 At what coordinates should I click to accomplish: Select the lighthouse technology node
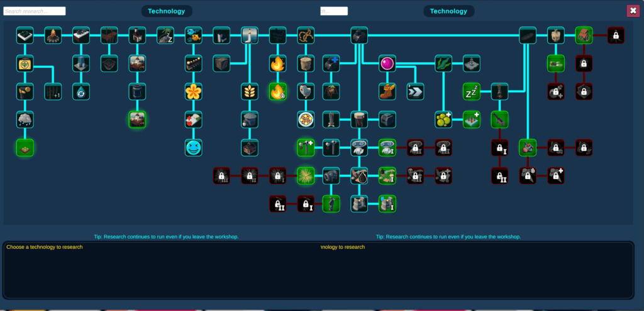[x=250, y=35]
